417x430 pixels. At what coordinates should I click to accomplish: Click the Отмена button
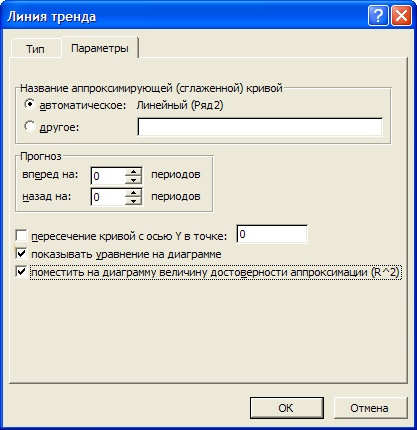pyautogui.click(x=370, y=408)
